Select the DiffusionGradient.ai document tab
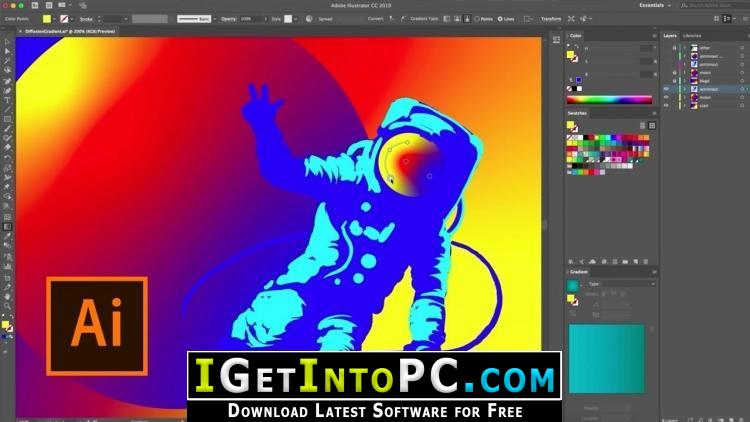Viewport: 750px width, 422px height. (70, 31)
